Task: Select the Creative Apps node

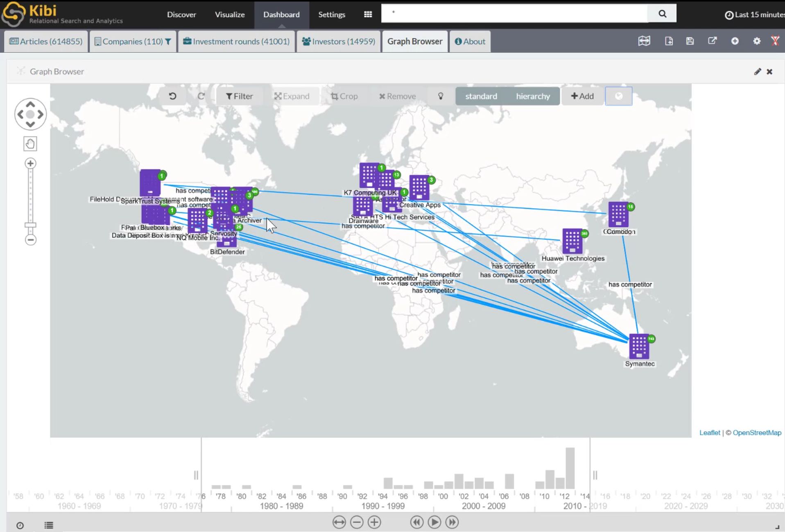Action: tap(419, 187)
